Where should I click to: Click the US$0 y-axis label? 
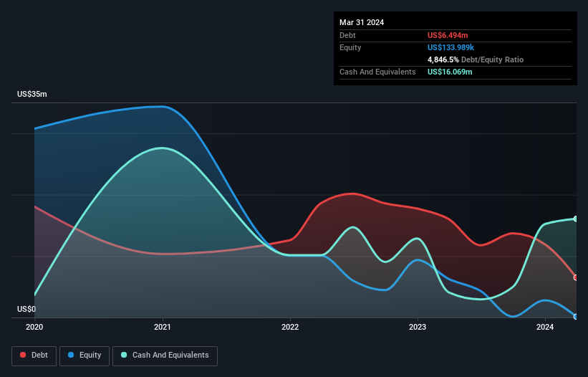(26, 309)
